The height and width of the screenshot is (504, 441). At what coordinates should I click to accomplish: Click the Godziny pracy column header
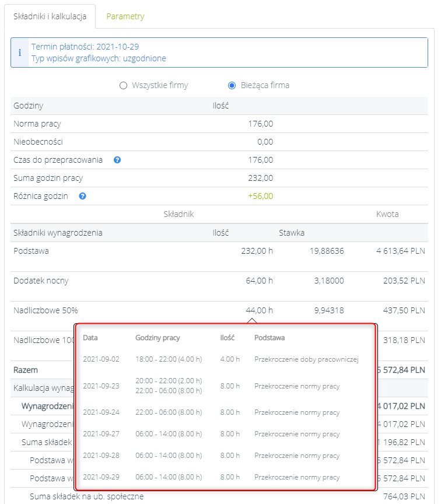coord(157,338)
